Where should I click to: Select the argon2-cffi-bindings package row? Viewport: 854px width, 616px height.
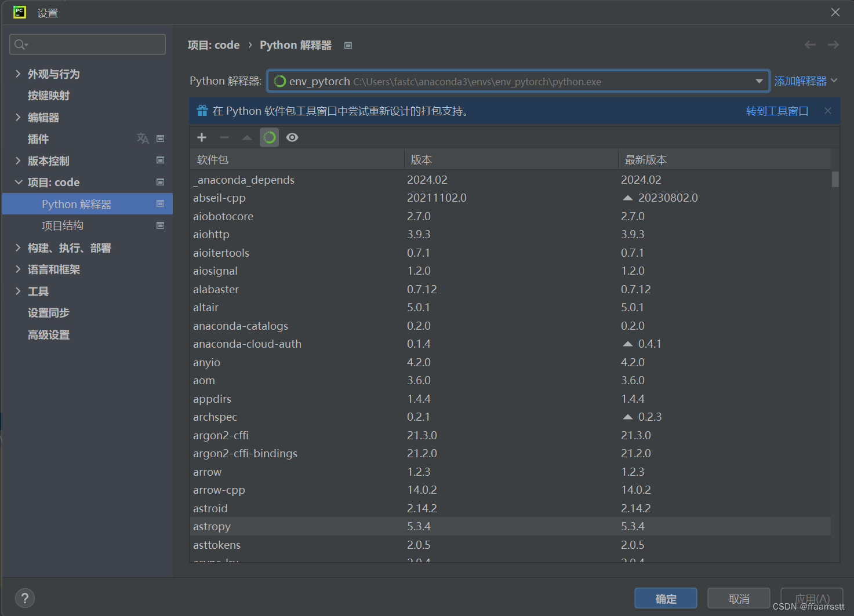510,454
